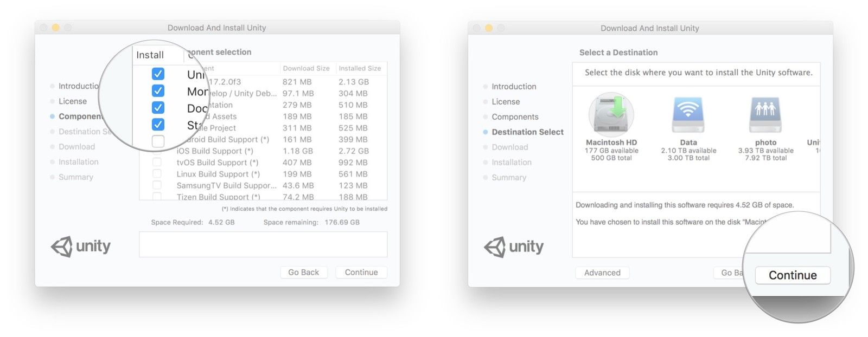Check the Linux Build Support checkbox
This screenshot has width=868, height=337.
tap(157, 174)
